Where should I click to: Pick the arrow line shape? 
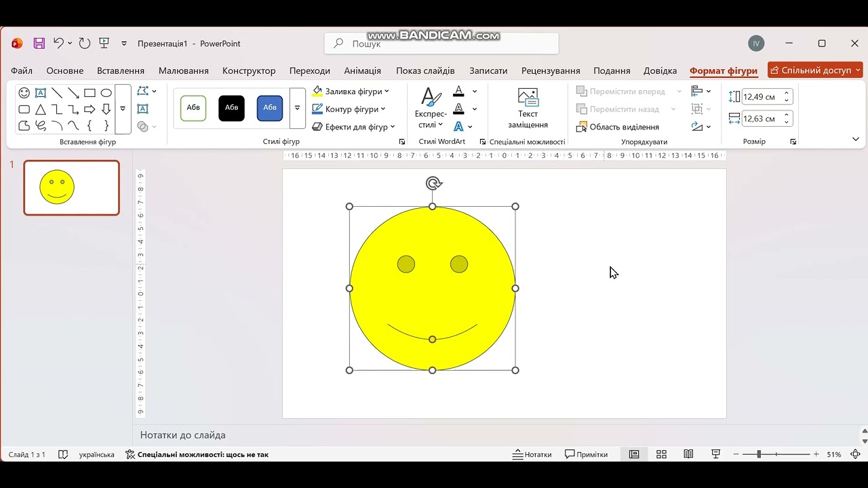[73, 93]
